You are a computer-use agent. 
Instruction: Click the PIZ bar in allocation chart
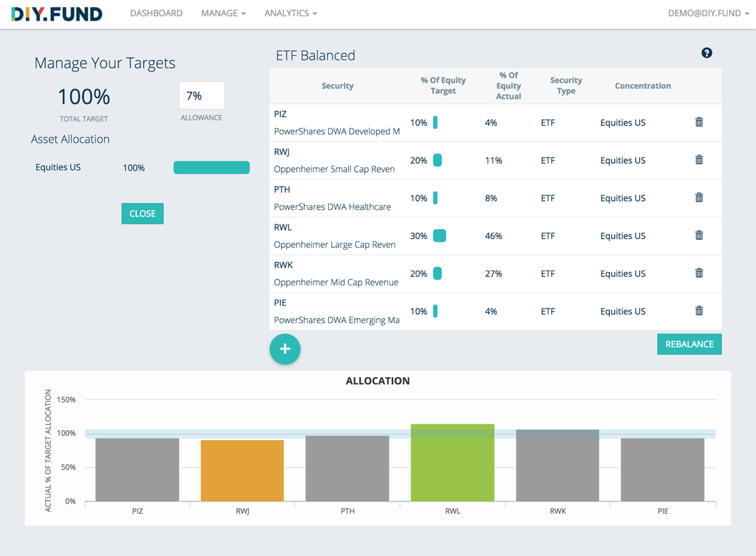pos(137,470)
